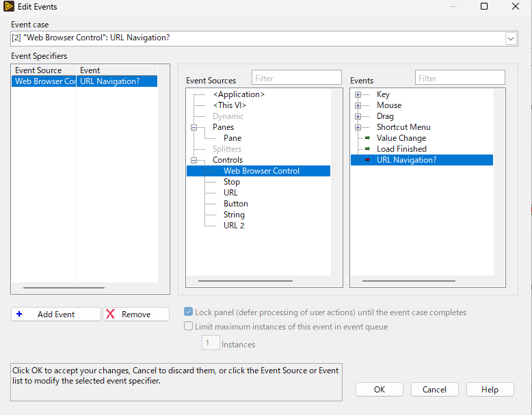
Task: Expand the Mouse events node
Action: click(x=358, y=105)
